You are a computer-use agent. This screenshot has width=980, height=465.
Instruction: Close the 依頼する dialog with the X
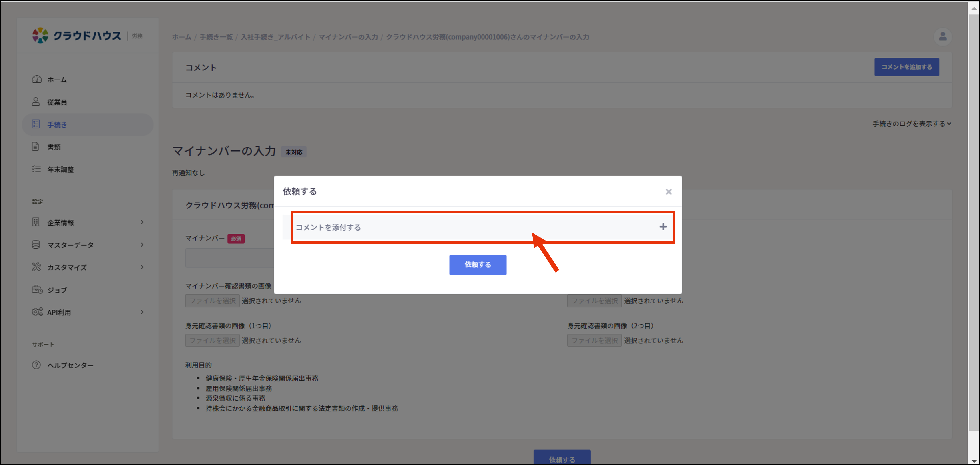(669, 192)
